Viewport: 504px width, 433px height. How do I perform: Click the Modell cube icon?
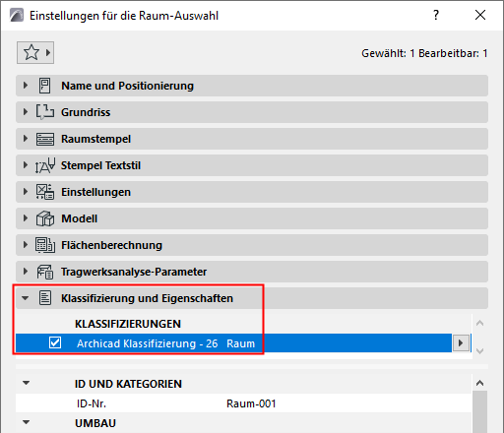pos(45,218)
